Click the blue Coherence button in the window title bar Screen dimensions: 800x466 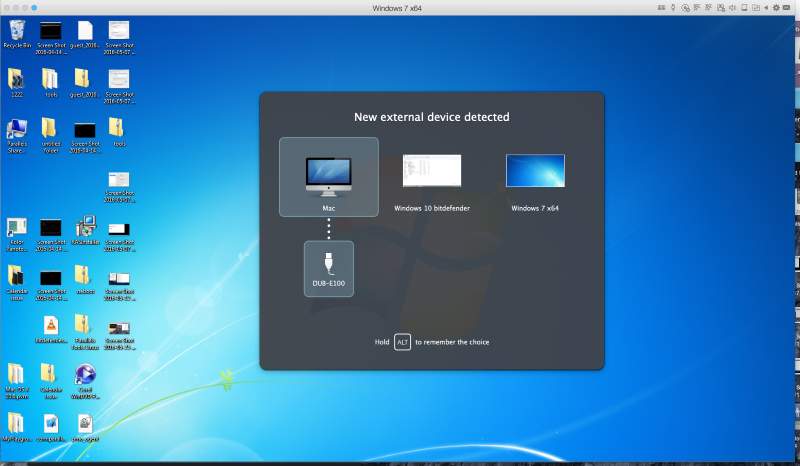pyautogui.click(x=34, y=8)
